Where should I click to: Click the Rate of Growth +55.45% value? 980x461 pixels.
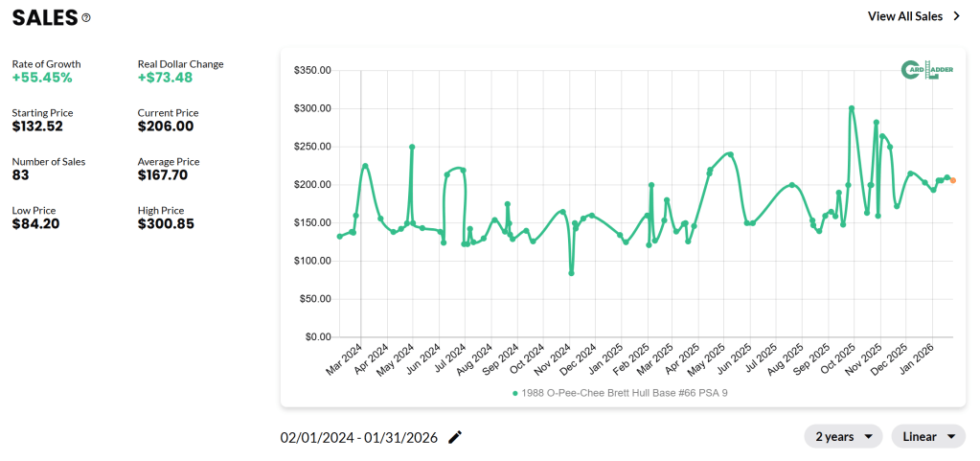(x=42, y=78)
